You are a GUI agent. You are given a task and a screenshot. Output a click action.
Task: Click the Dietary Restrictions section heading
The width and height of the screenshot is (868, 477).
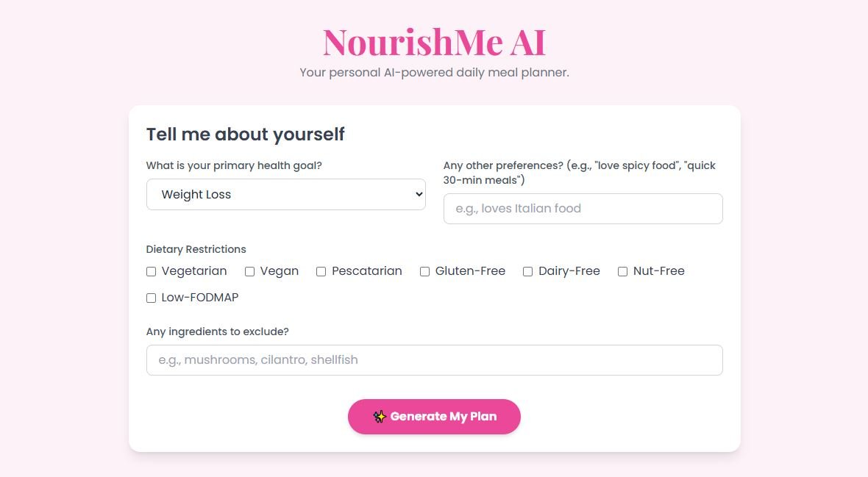(196, 249)
